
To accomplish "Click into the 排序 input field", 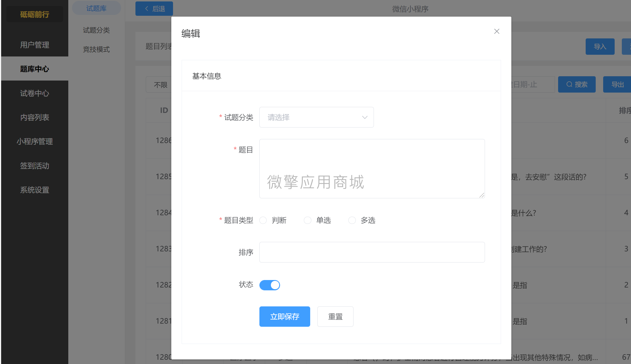I will 372,252.
